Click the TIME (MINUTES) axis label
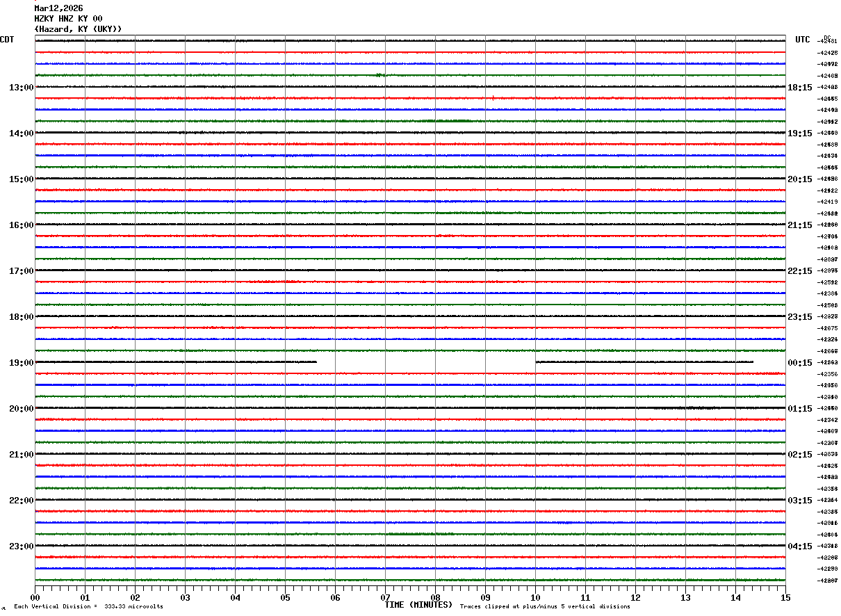 pyautogui.click(x=418, y=605)
